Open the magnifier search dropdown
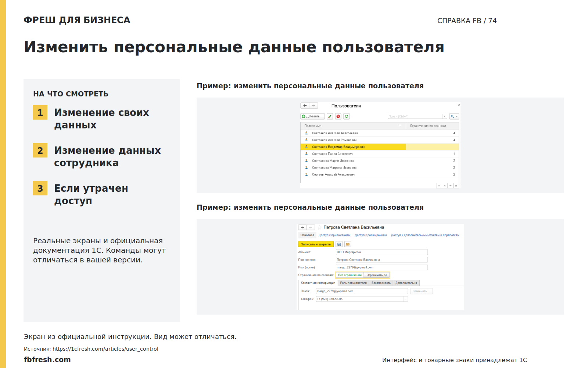The image size is (588, 368). 454,116
